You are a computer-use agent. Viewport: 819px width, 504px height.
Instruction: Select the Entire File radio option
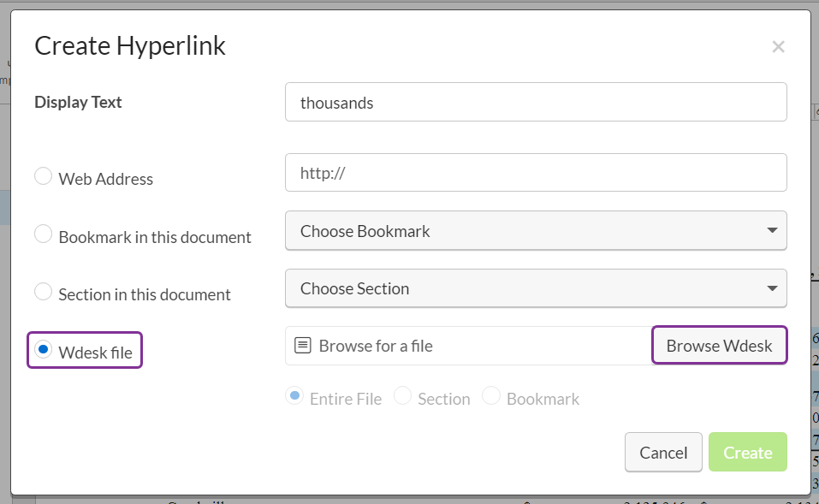point(294,396)
